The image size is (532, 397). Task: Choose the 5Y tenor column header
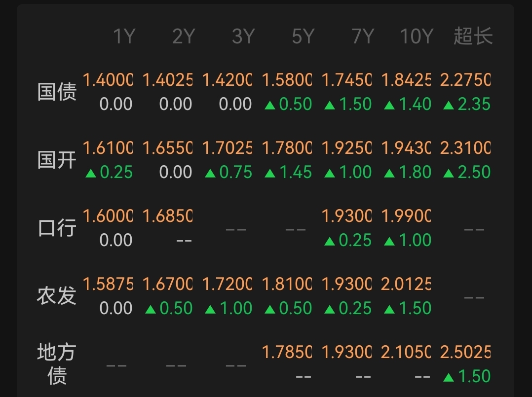tap(303, 36)
